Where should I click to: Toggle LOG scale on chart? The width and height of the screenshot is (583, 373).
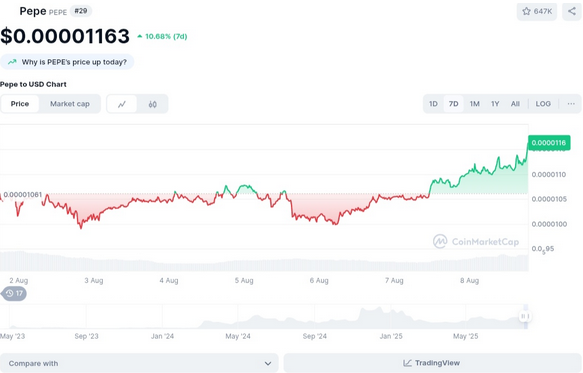click(x=543, y=104)
